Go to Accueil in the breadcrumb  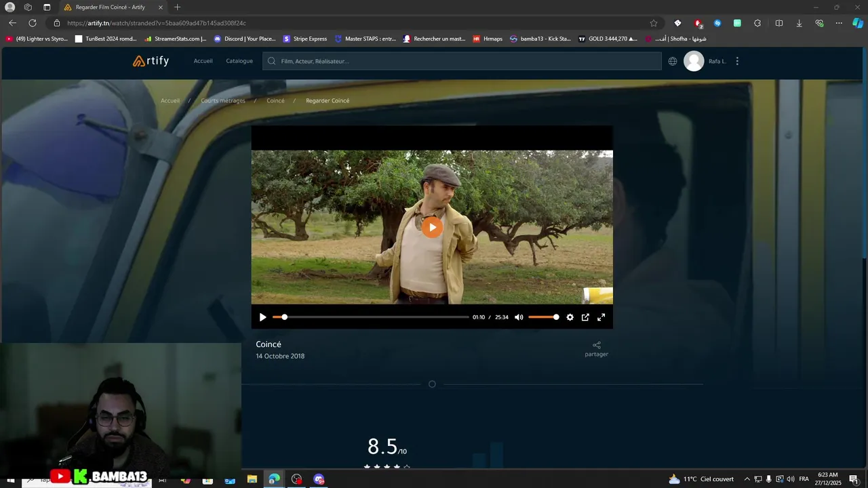pyautogui.click(x=170, y=100)
